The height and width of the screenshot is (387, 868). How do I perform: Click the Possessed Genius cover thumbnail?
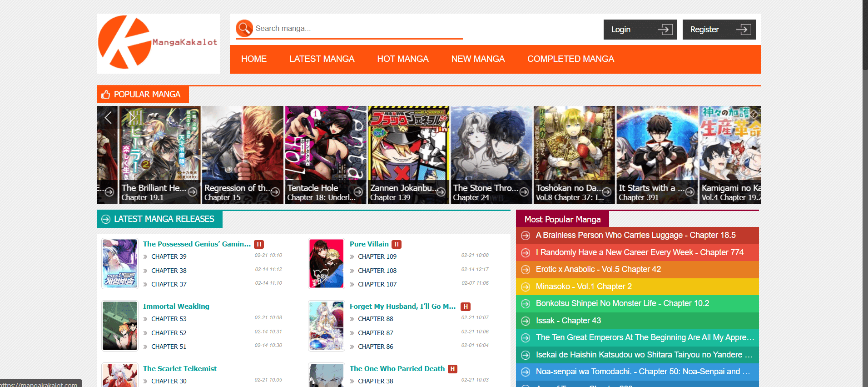point(120,263)
